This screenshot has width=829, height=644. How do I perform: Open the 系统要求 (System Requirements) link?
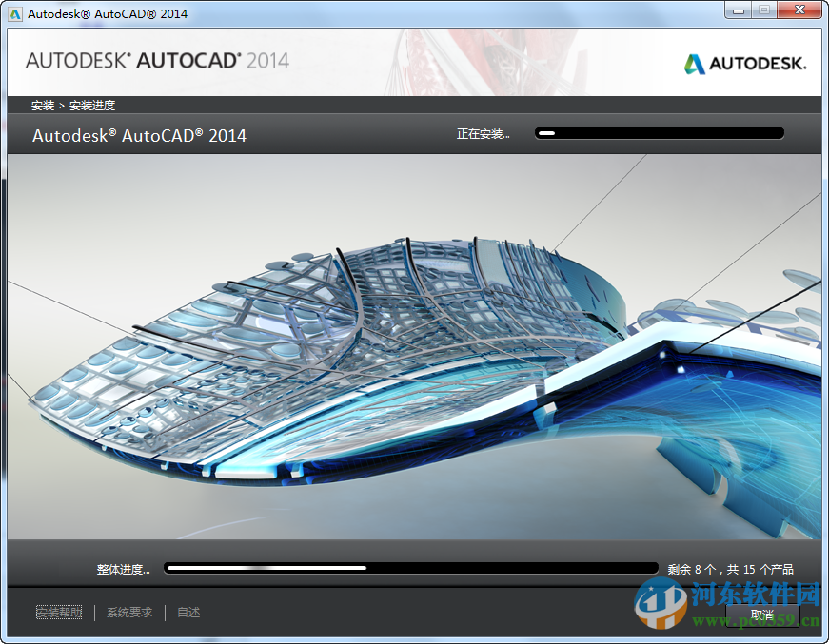128,613
